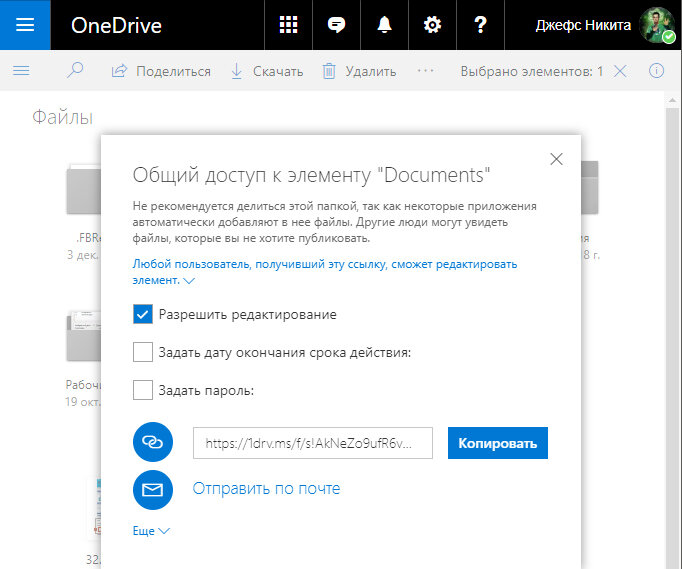Open settings gear icon
682x569 pixels.
[x=432, y=25]
